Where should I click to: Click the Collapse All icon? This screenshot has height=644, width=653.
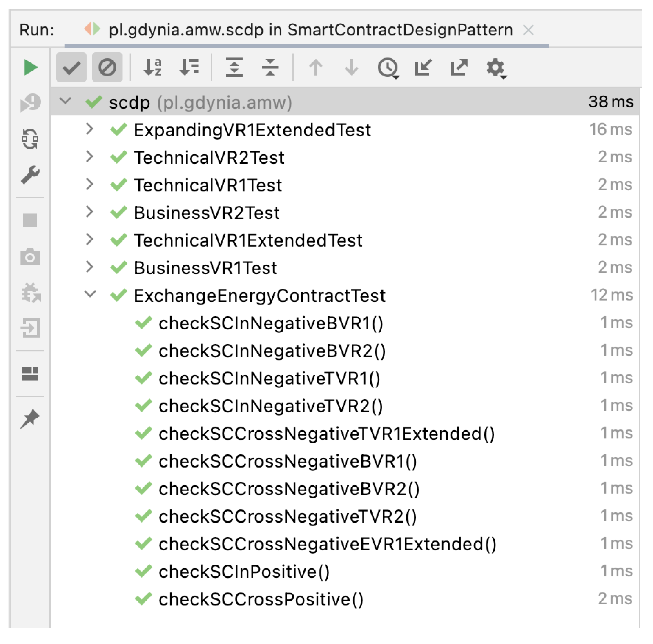point(270,67)
